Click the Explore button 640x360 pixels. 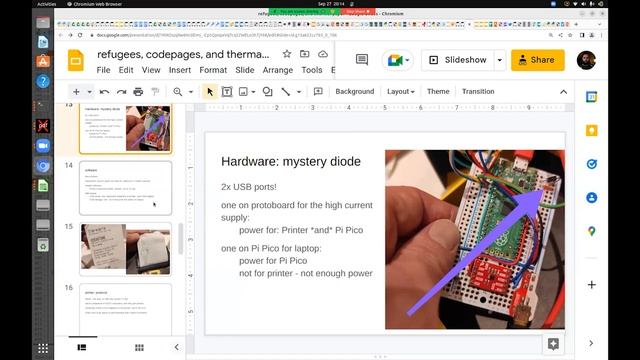[553, 344]
